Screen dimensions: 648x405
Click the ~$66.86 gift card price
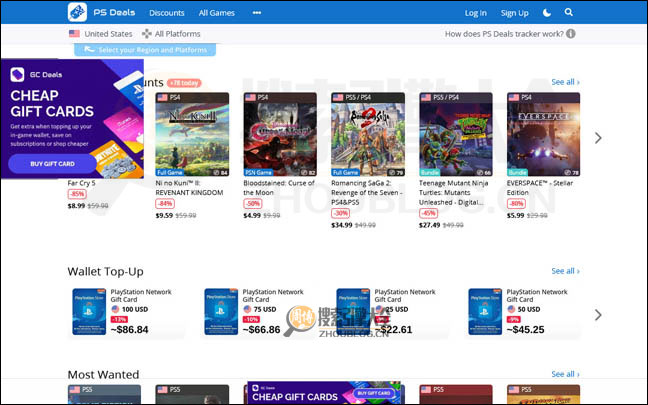coord(261,329)
